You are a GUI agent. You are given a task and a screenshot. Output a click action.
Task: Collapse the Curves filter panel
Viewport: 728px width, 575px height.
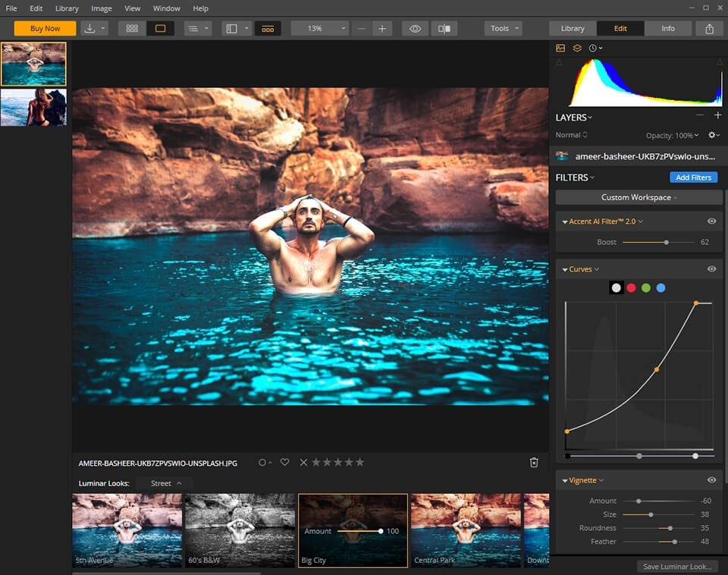tap(564, 269)
